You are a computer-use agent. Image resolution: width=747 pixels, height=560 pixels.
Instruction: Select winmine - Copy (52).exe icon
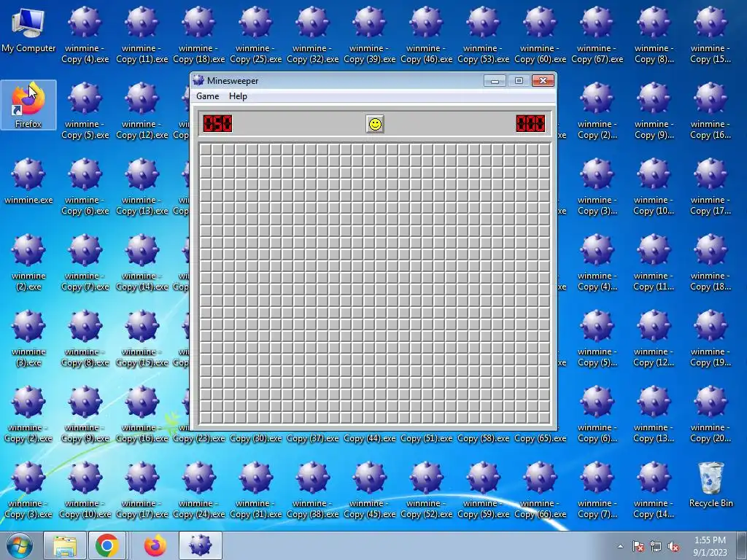point(426,491)
